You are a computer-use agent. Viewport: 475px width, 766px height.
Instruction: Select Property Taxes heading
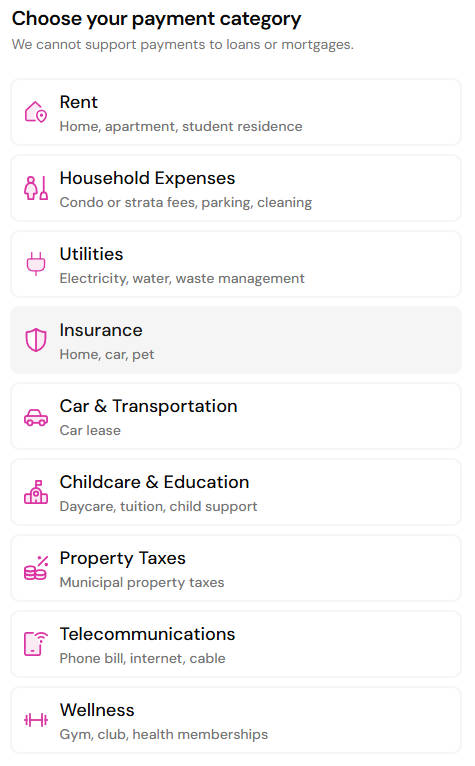[x=123, y=558]
